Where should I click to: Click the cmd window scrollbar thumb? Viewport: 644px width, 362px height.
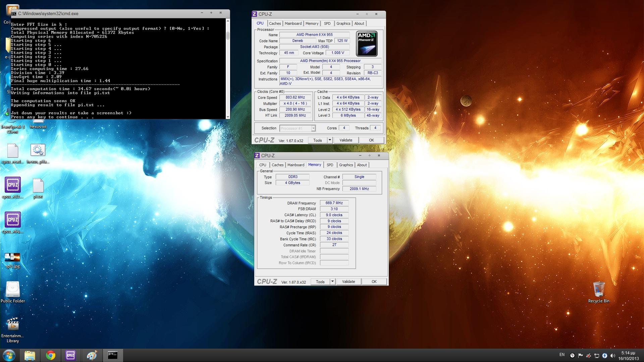click(x=228, y=36)
